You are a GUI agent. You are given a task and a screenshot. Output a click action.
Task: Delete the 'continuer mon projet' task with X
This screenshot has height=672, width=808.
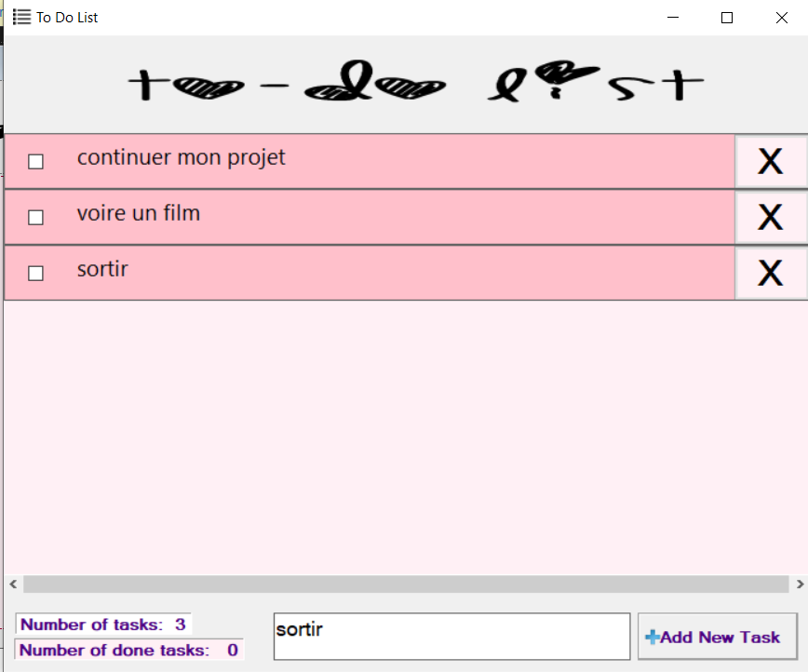click(x=771, y=161)
